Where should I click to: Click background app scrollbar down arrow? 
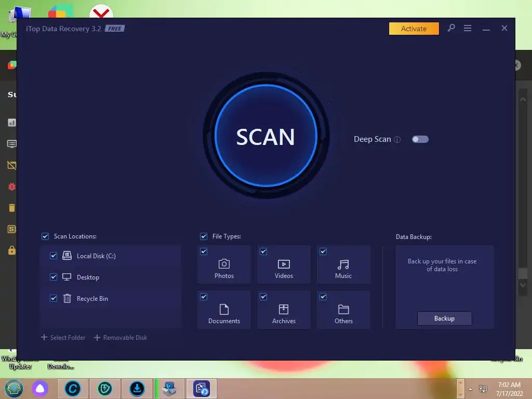coord(523,284)
